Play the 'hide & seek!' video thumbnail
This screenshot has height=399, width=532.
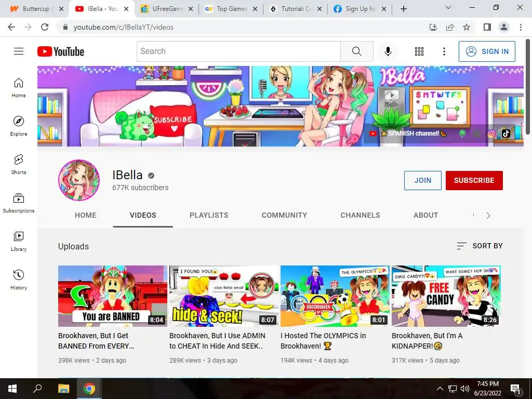click(224, 296)
